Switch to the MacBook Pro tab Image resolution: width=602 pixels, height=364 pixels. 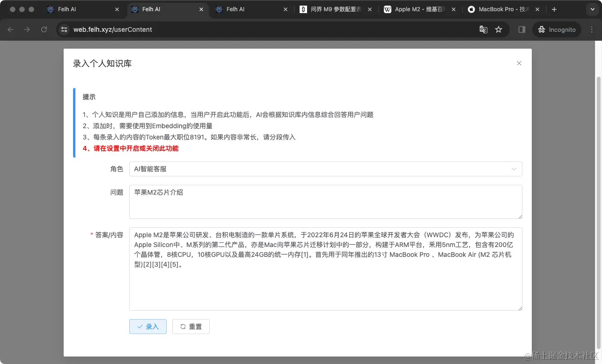[504, 9]
